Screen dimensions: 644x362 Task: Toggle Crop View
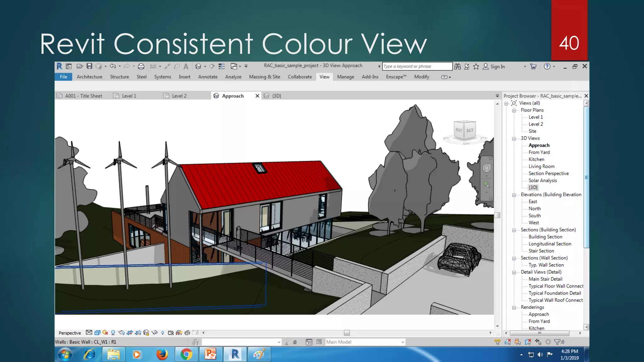coord(130,332)
